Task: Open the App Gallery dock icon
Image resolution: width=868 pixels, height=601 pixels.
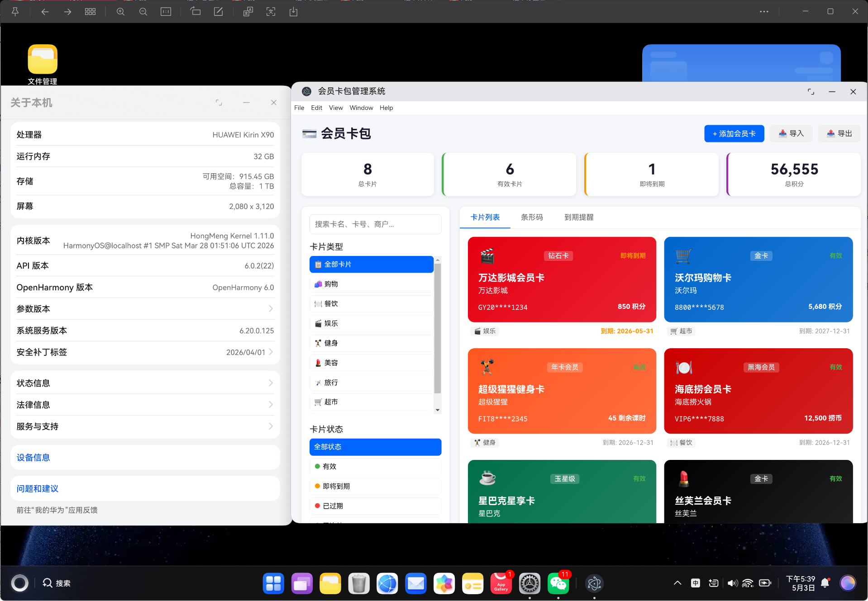Action: click(x=501, y=583)
